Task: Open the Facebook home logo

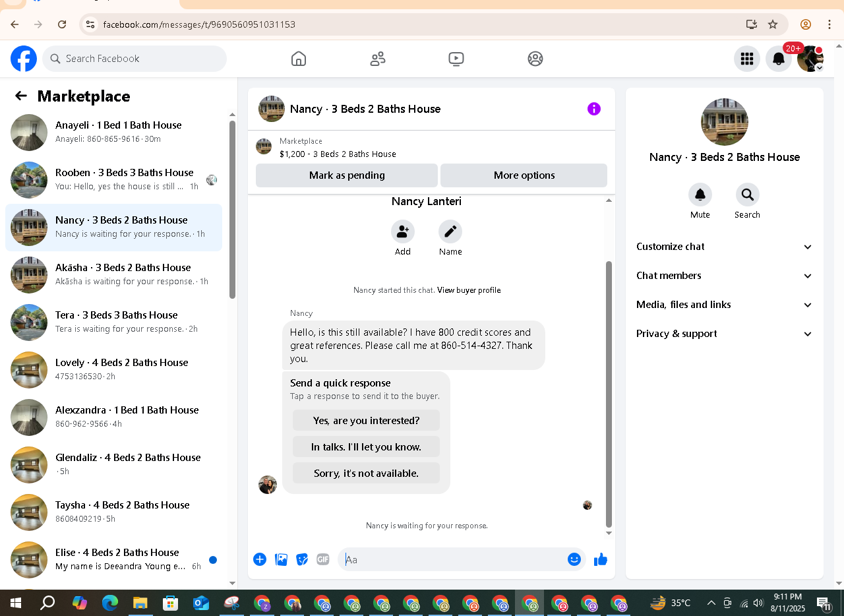Action: point(24,59)
